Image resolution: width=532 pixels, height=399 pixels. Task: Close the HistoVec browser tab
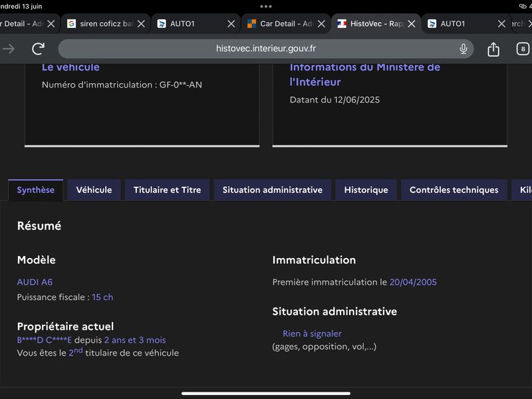(412, 24)
